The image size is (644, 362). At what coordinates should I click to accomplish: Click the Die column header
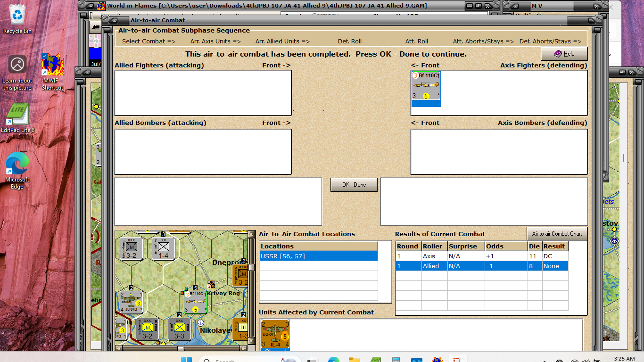[535, 246]
